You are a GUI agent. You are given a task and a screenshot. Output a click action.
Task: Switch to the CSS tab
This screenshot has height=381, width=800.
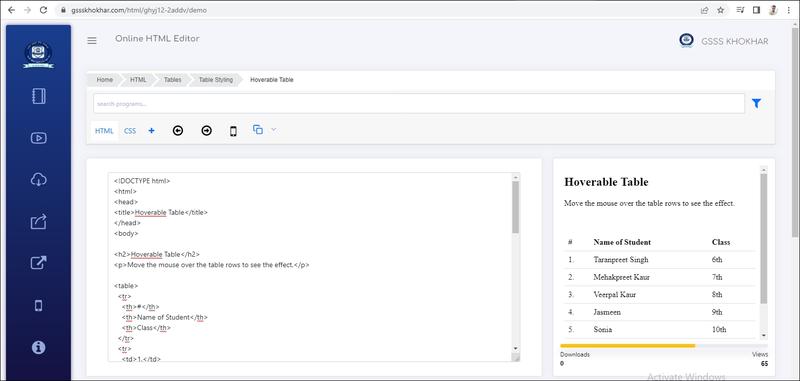pos(130,131)
